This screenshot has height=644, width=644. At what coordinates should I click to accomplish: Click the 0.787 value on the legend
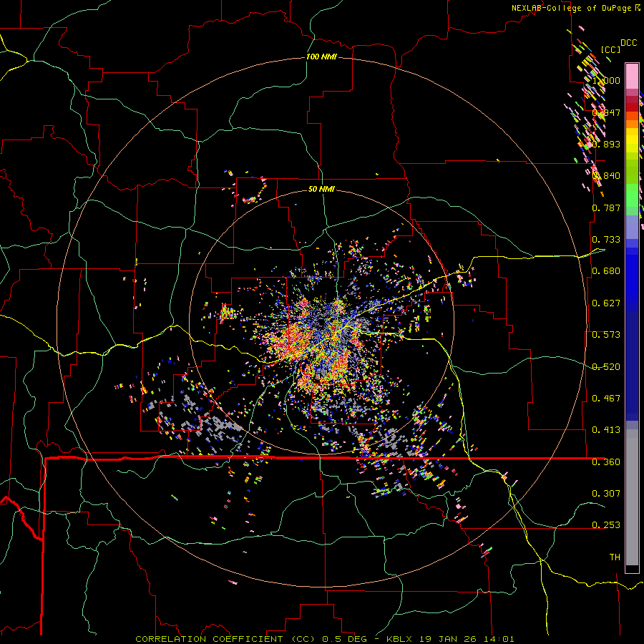[x=606, y=208]
